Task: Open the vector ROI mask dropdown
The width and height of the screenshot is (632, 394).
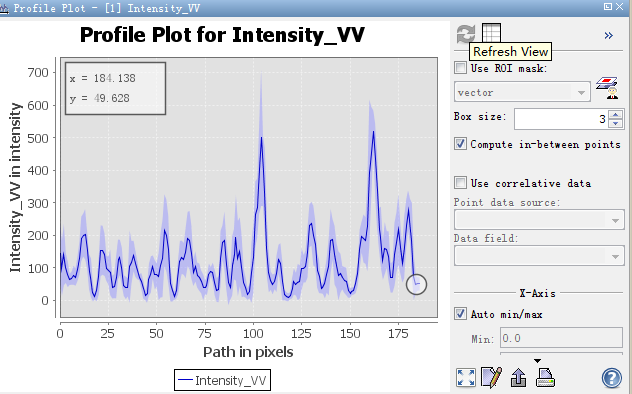Action: (x=522, y=92)
